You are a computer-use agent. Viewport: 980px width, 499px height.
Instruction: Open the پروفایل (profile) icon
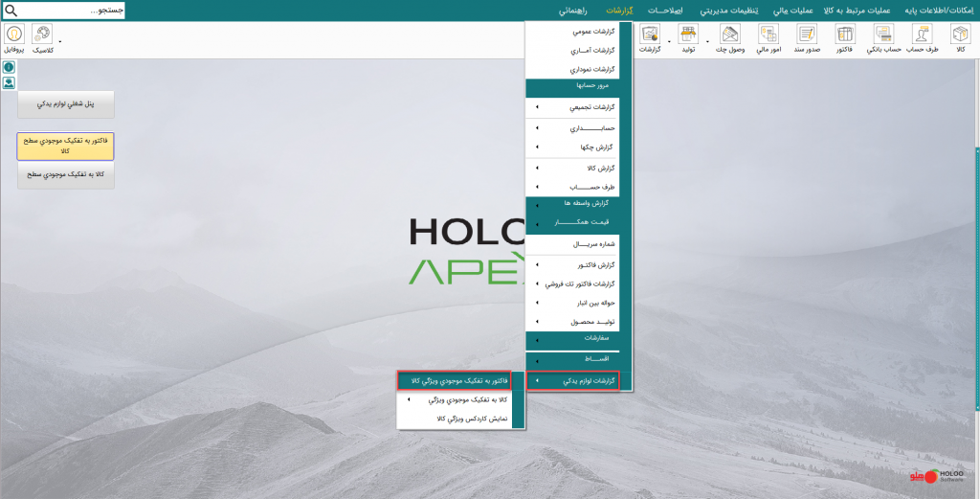point(13,37)
